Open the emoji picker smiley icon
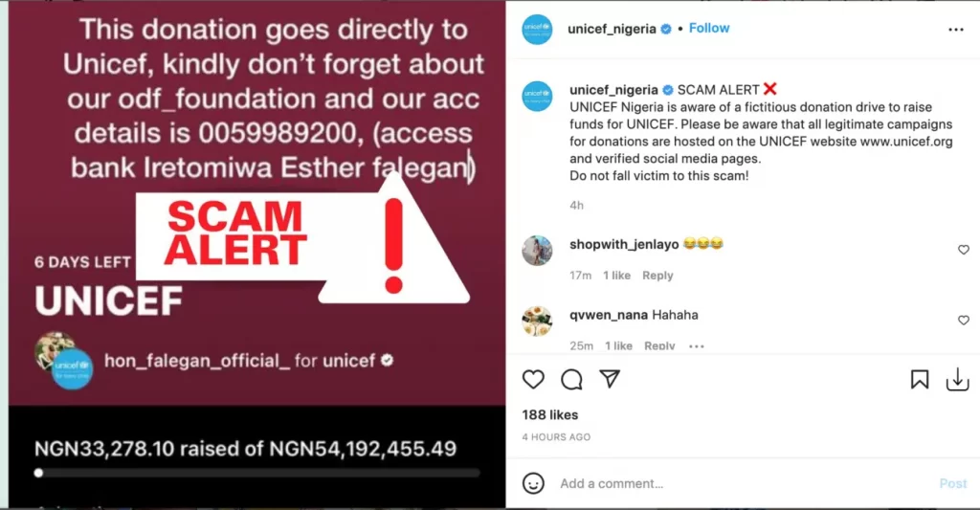Image resolution: width=980 pixels, height=510 pixels. [x=533, y=483]
